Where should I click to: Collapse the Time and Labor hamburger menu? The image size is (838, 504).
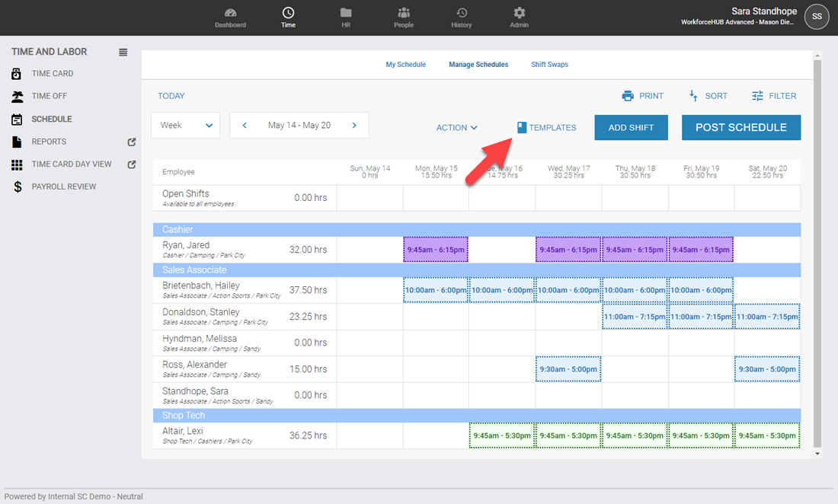click(x=123, y=53)
